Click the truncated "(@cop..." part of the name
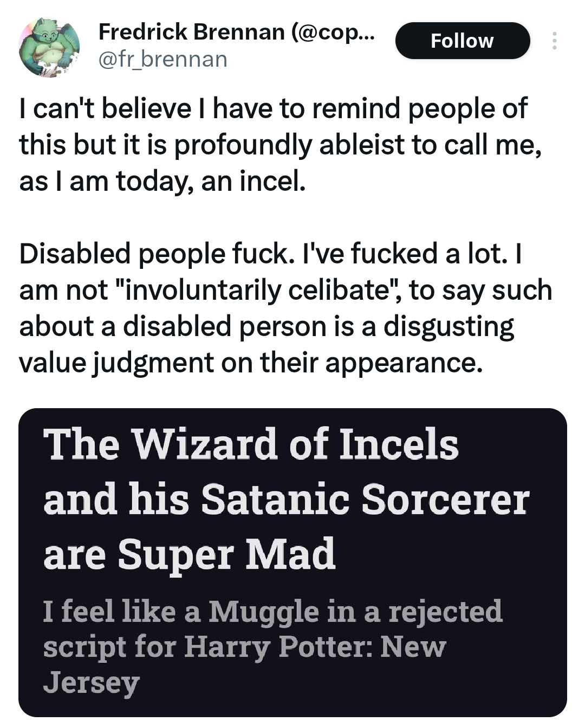Screen dimensions: 585x728 332,32
